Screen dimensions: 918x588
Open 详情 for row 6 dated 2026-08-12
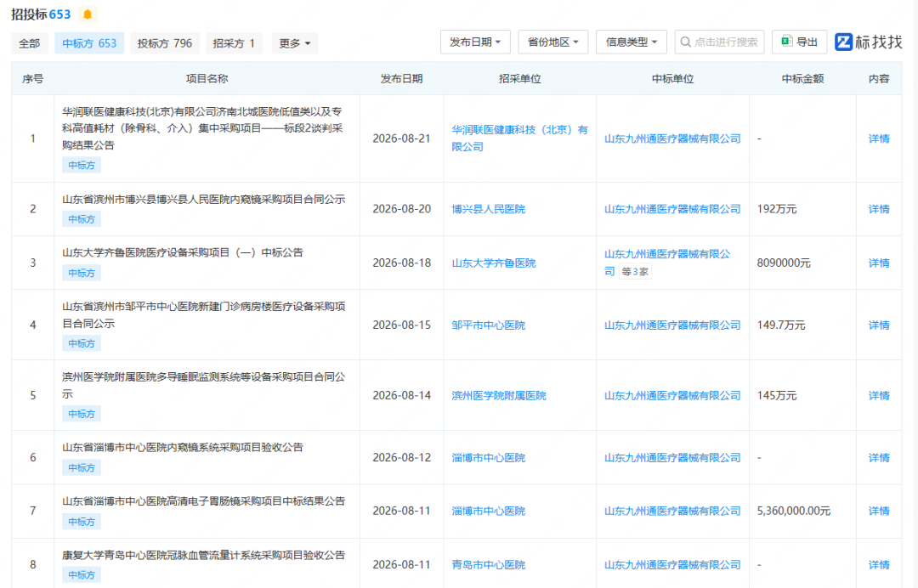[879, 457]
